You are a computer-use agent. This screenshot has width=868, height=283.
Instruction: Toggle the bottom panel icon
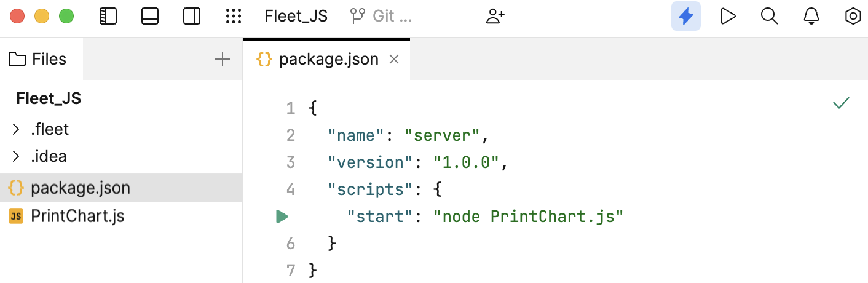pyautogui.click(x=150, y=17)
